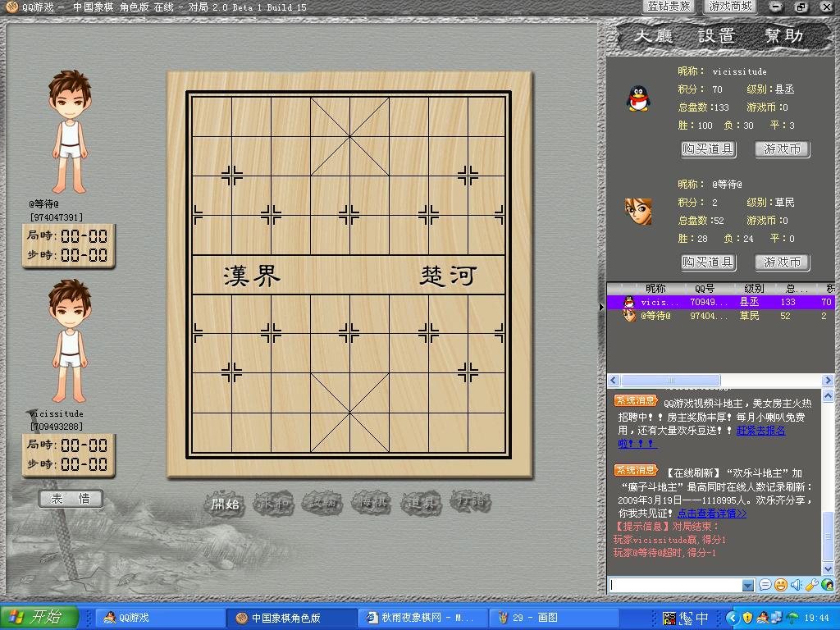Image resolution: width=840 pixels, height=630 pixels.
Task: Click the 悔棋 undo move button
Action: (x=371, y=503)
